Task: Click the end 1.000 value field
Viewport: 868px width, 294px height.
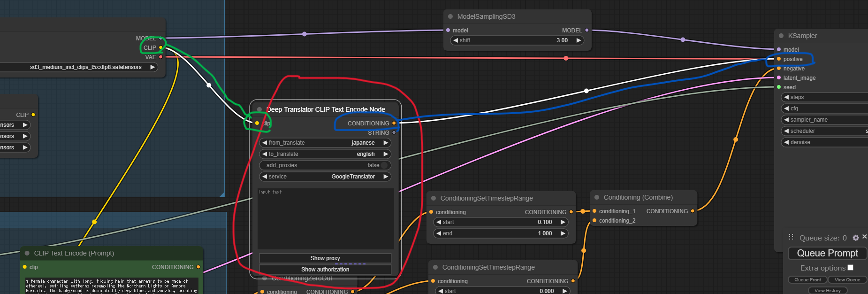Action: (501, 233)
